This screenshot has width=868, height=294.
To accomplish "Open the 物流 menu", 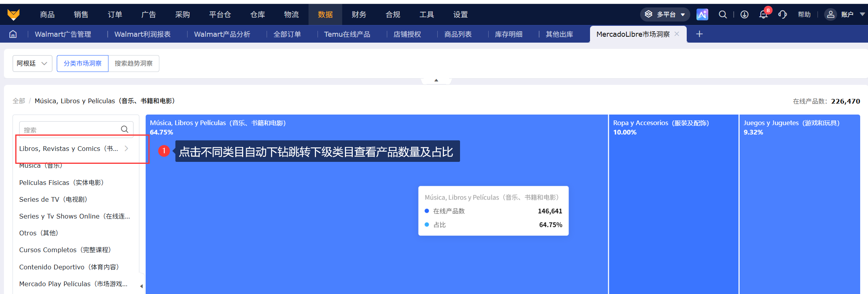I will [291, 14].
